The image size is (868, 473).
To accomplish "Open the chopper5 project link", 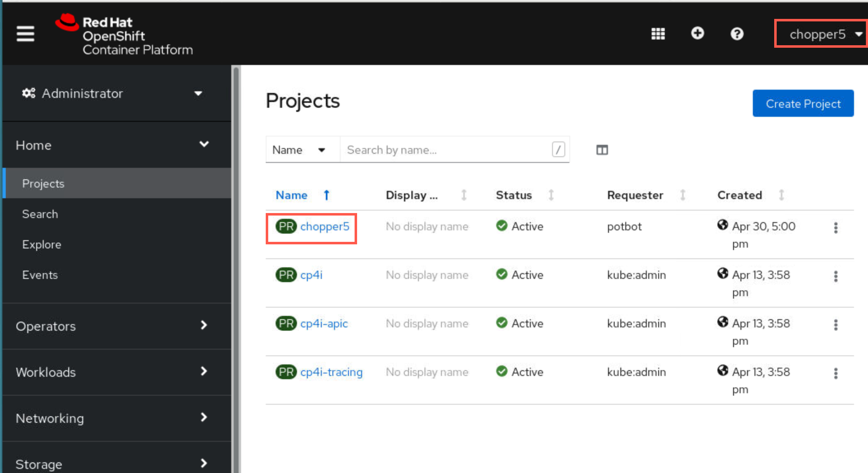I will coord(325,226).
